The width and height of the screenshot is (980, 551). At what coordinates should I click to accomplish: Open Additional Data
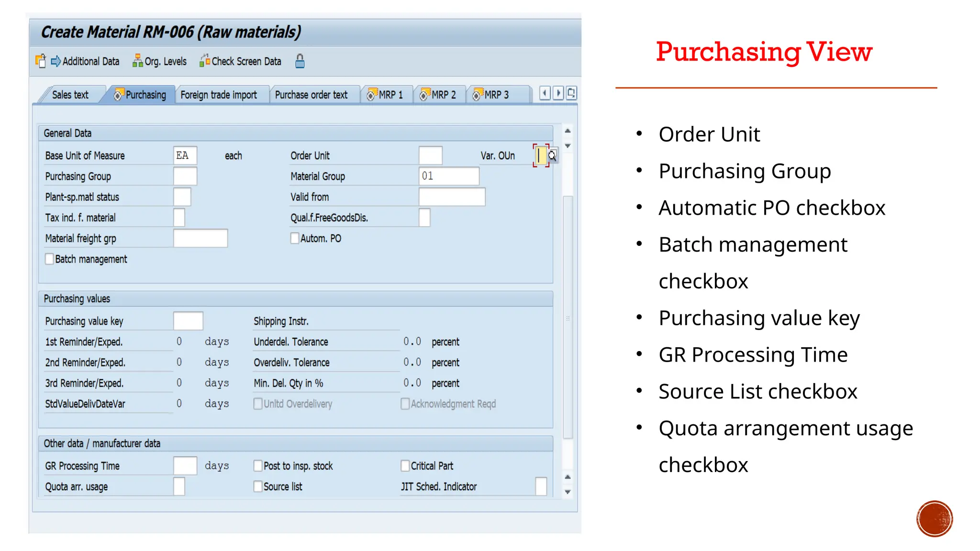coord(85,61)
